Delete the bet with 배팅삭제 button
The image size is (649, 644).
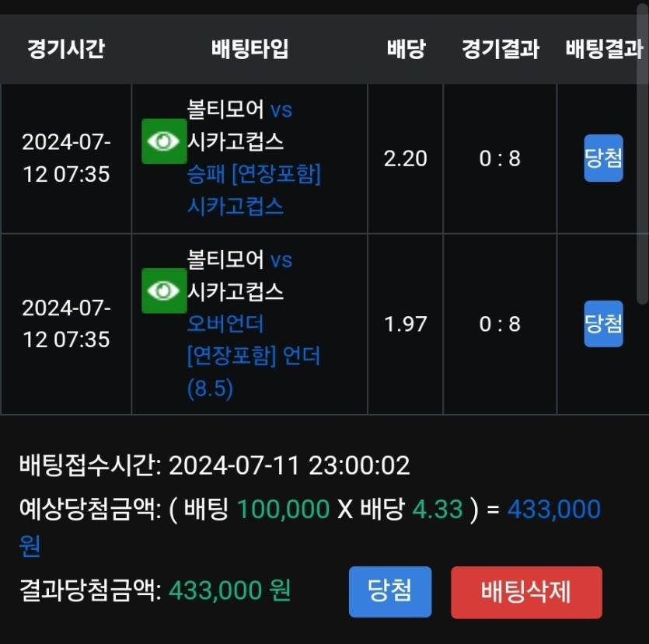pos(526,592)
